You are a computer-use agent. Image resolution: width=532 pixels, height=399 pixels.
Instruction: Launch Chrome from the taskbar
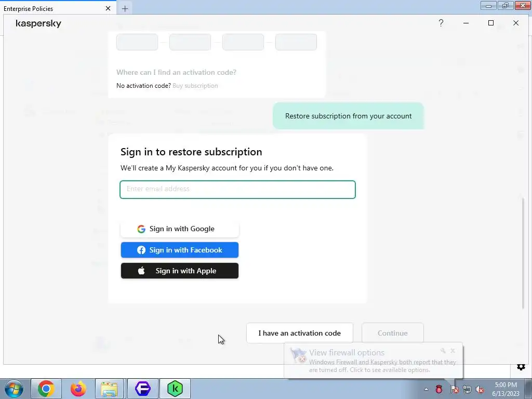coord(46,389)
